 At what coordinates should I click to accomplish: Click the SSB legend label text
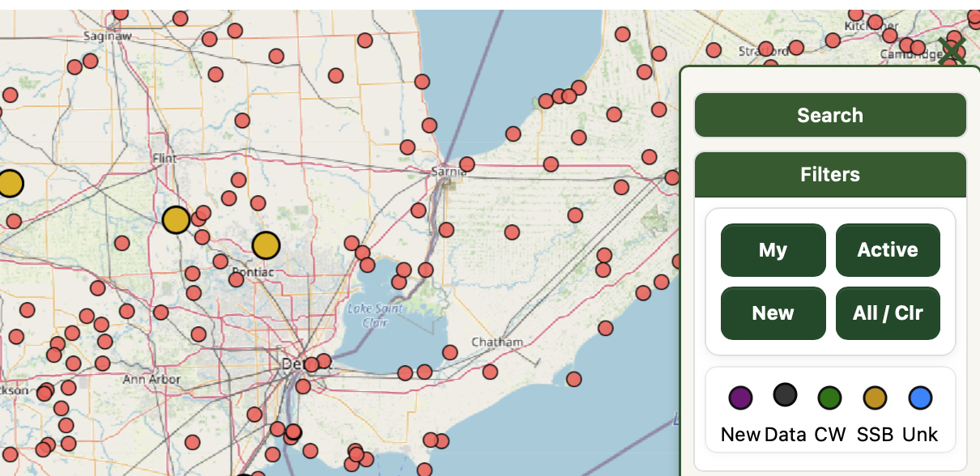(x=875, y=435)
